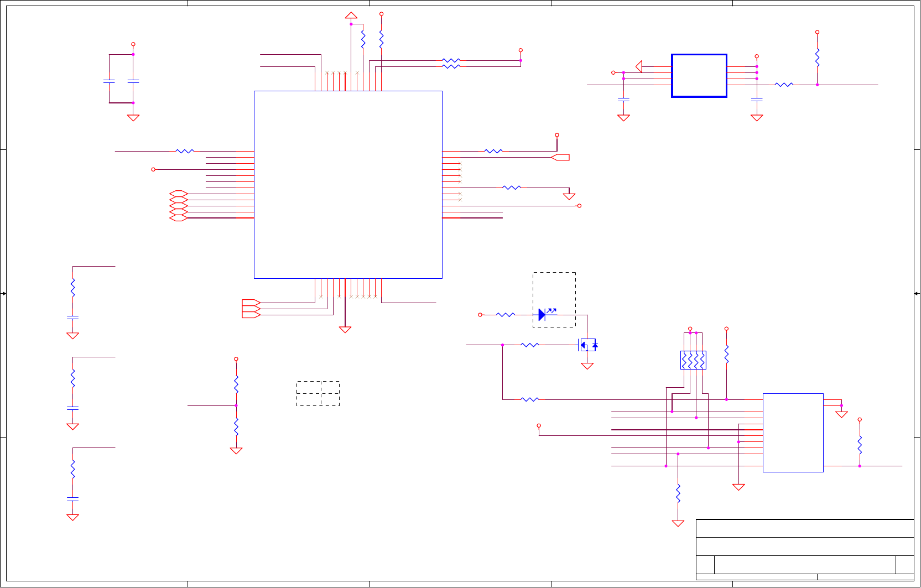Click the left-edge frame arrow marker
The width and height of the screenshot is (921, 588).
pyautogui.click(x=4, y=294)
